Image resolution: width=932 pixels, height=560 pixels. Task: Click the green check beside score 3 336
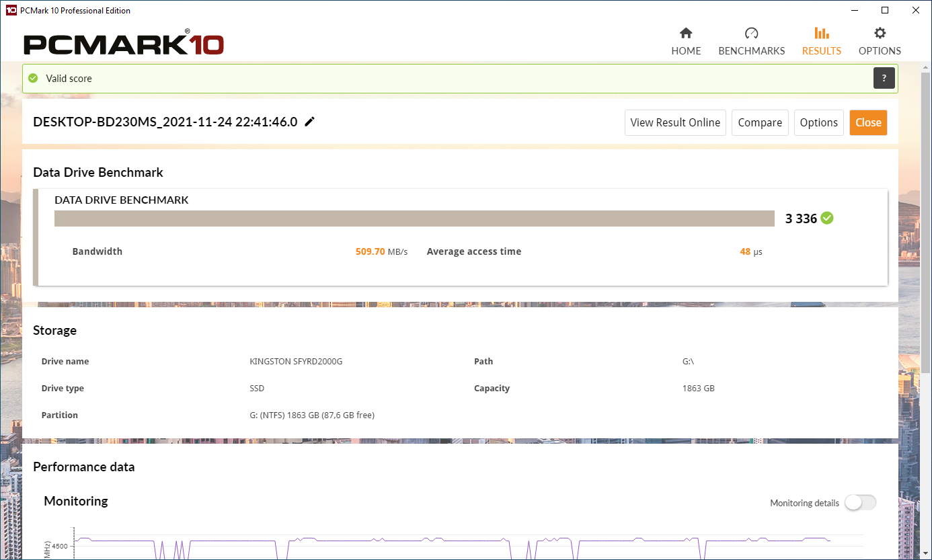(x=827, y=218)
